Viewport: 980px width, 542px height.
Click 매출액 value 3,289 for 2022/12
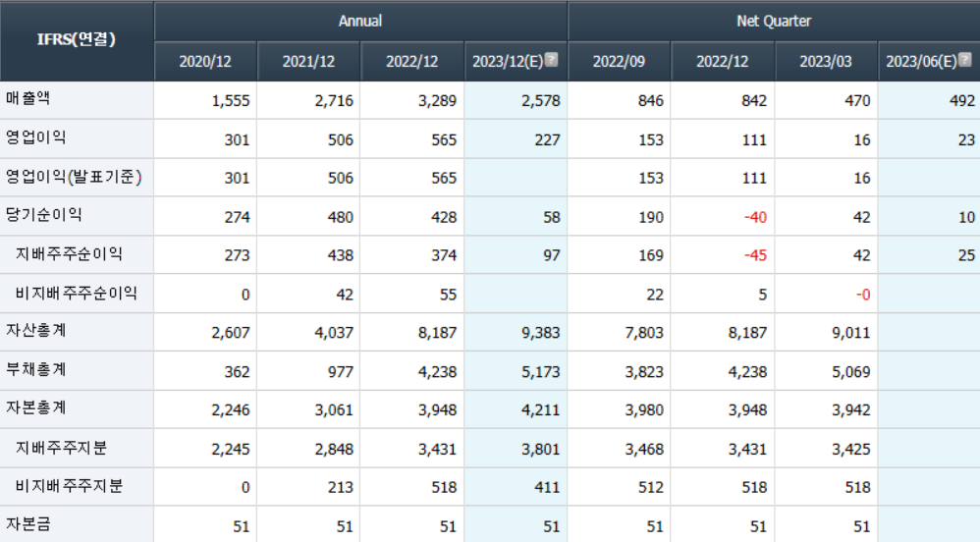(438, 101)
